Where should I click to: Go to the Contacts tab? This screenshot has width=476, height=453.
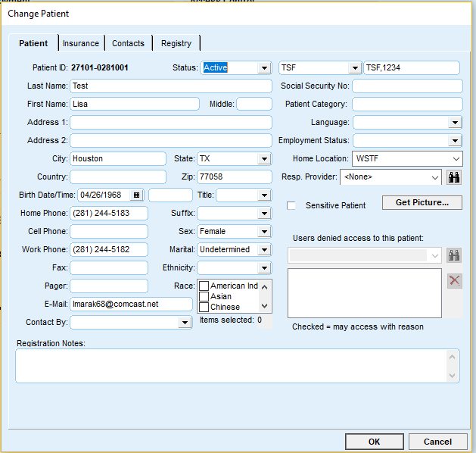[128, 44]
